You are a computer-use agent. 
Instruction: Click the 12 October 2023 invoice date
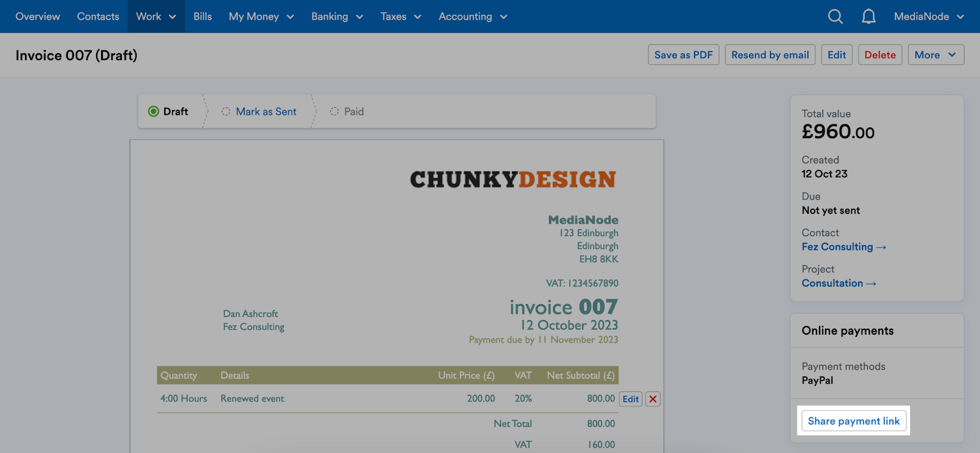[569, 325]
